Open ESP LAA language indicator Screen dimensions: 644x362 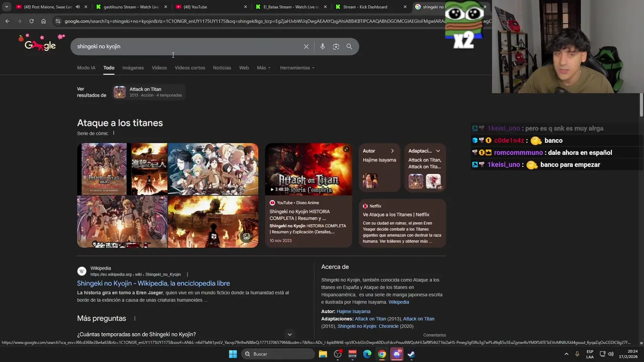[590, 354]
